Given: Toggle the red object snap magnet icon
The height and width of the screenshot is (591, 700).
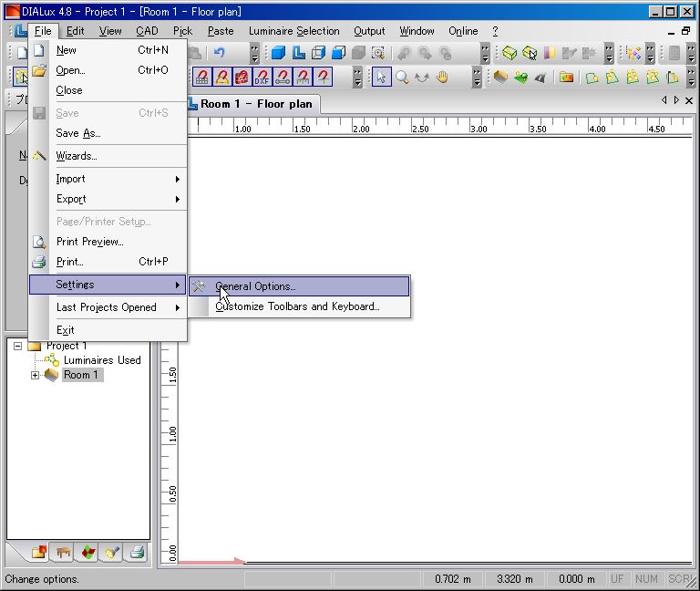Looking at the screenshot, I should 242,77.
